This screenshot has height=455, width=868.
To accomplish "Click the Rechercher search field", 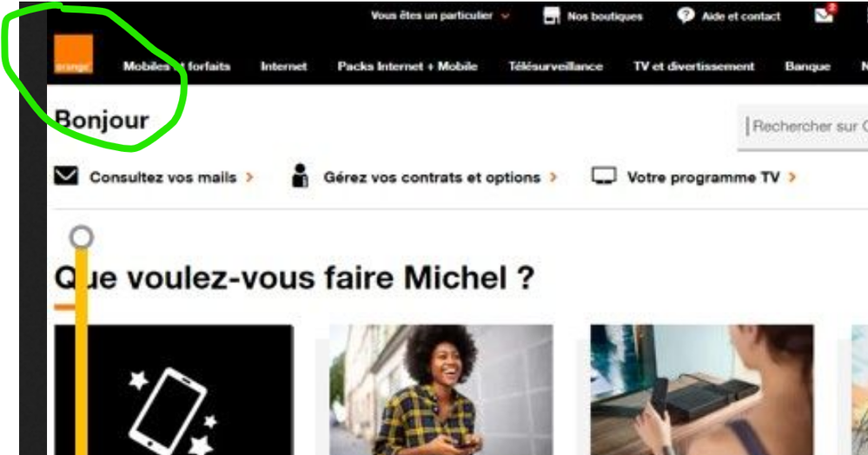I will [x=803, y=127].
